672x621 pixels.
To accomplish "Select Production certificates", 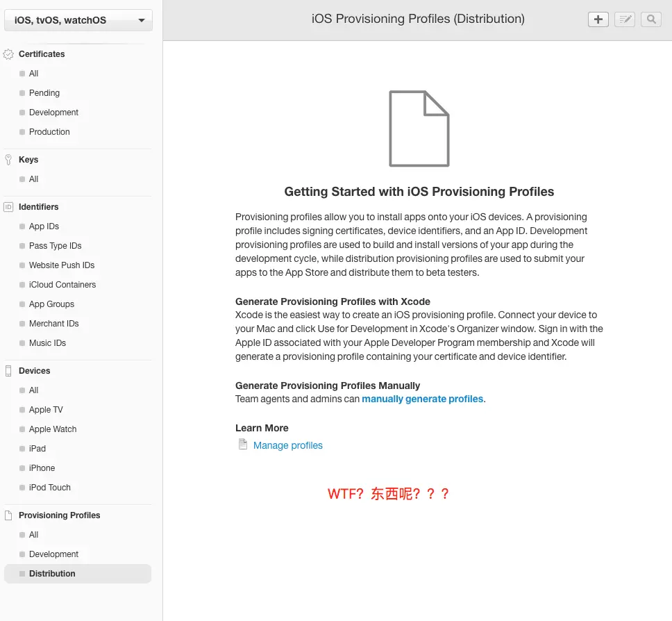I will [x=49, y=132].
